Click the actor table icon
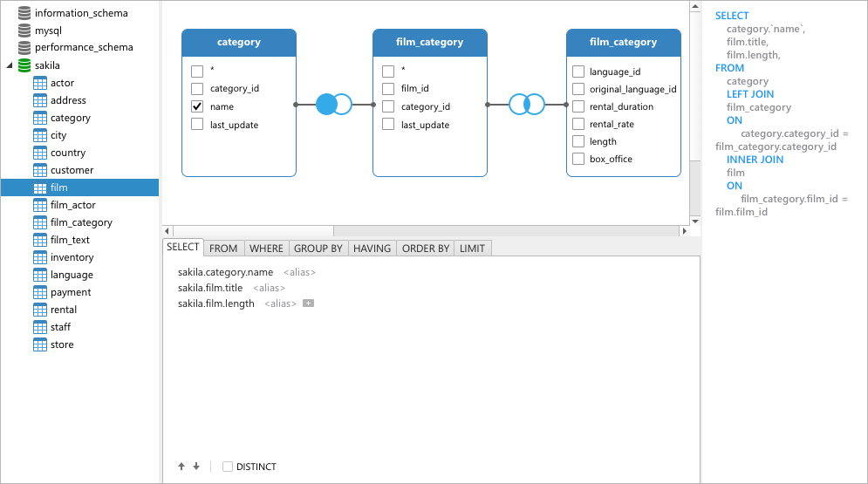This screenshot has width=868, height=484. point(40,83)
